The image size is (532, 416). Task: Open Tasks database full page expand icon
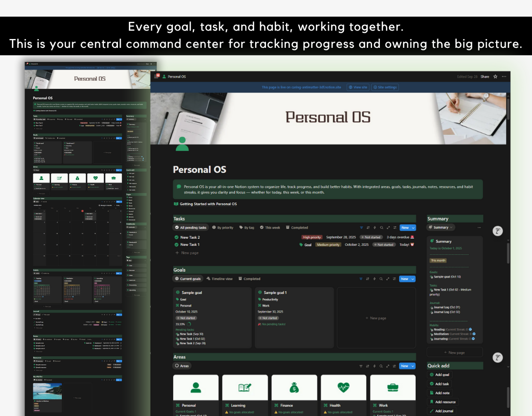388,228
